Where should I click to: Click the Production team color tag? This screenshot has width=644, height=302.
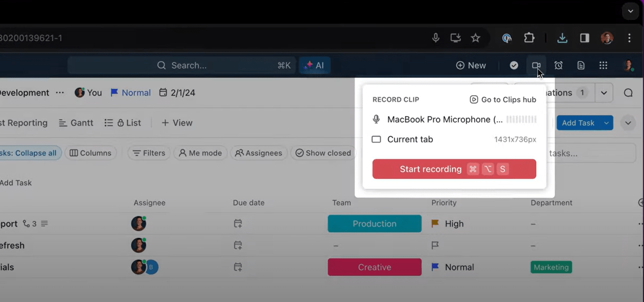pos(374,224)
